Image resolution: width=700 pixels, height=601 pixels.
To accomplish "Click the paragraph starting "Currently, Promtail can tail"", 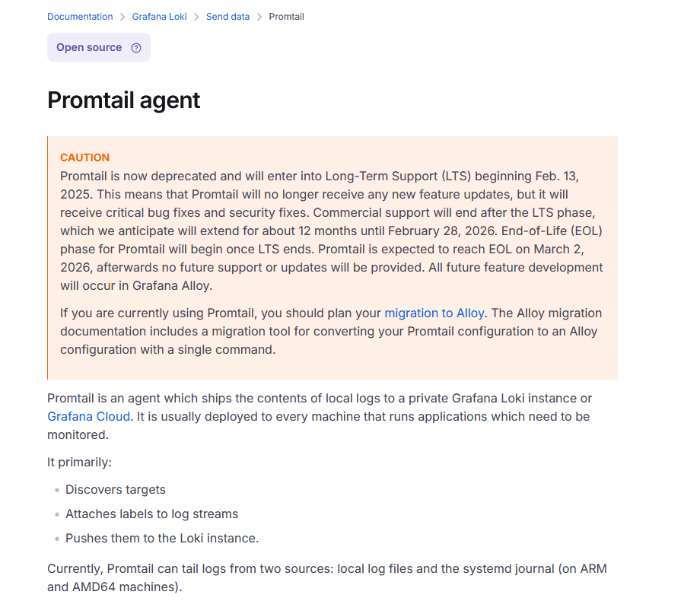I will 326,577.
